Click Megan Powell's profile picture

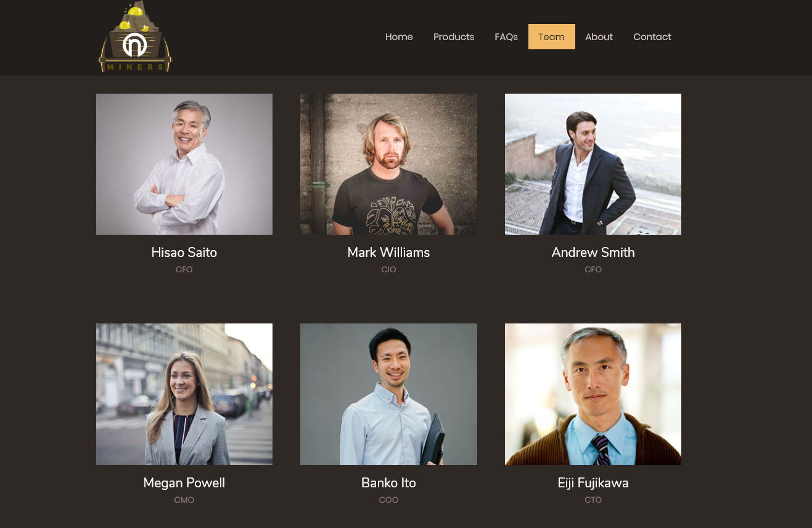[x=184, y=394]
